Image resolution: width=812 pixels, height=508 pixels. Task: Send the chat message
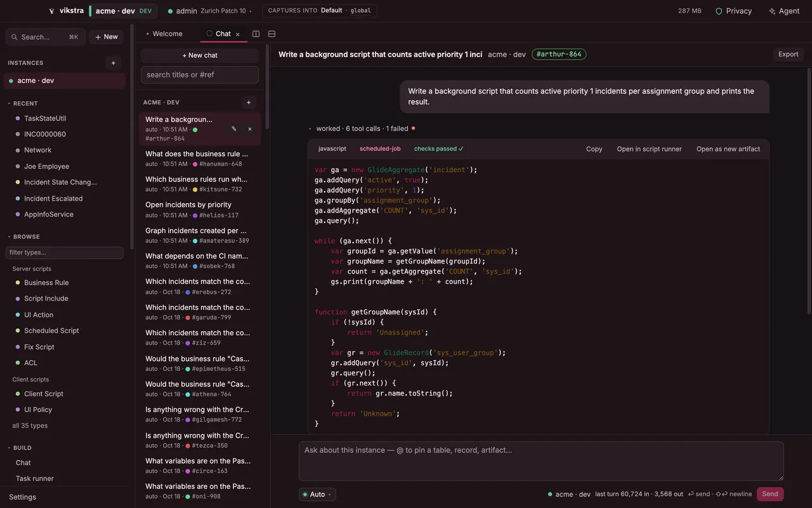(770, 494)
